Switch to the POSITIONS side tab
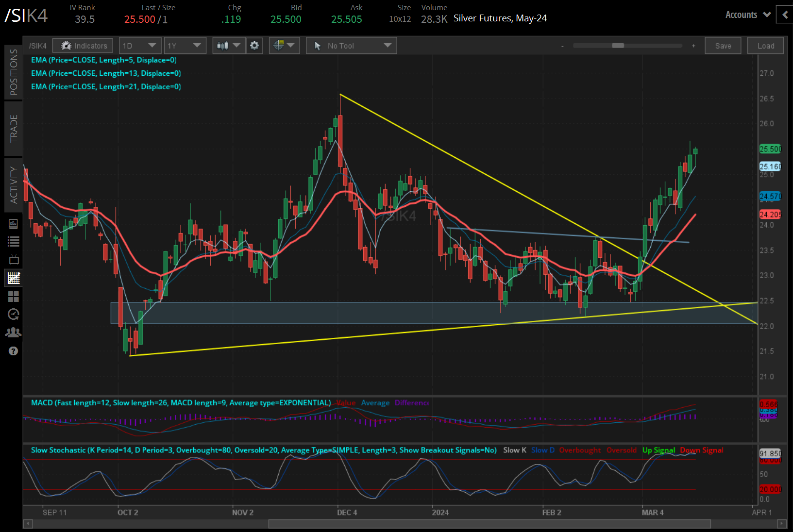 click(14, 72)
